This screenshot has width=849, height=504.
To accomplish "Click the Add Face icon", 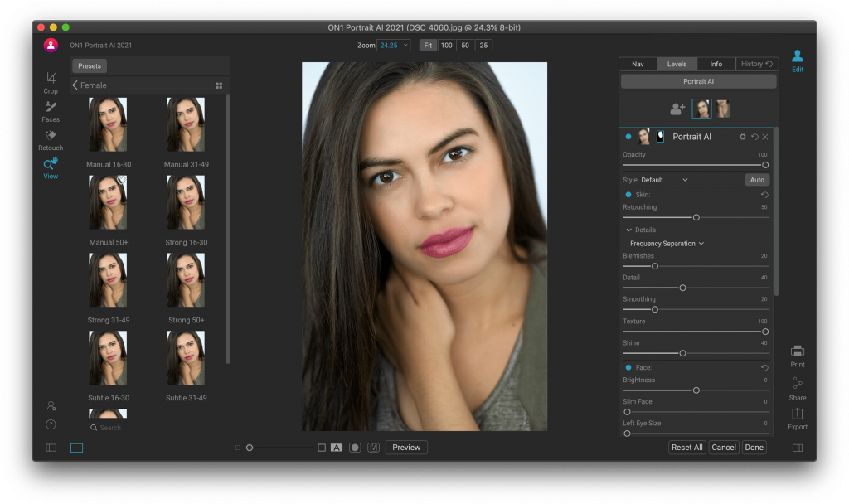I will (x=677, y=109).
